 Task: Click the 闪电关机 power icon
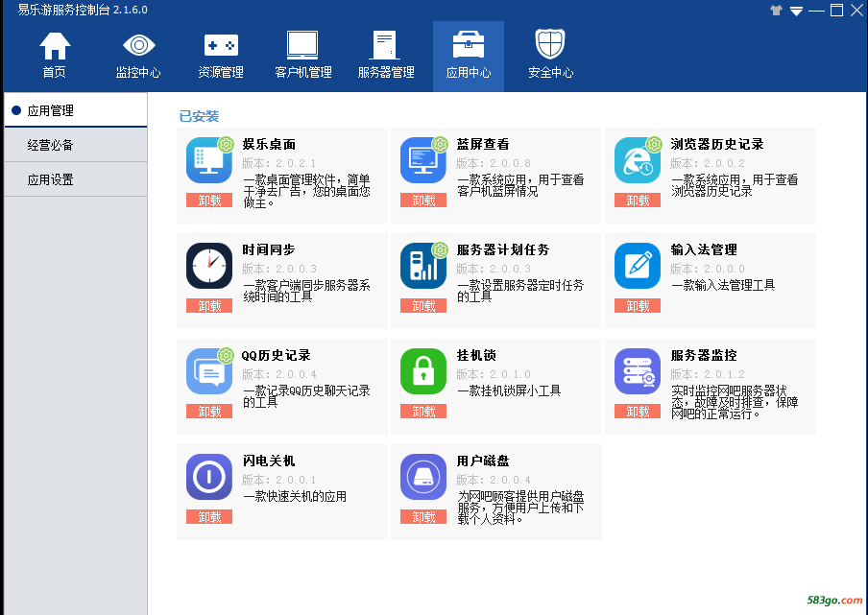click(209, 477)
